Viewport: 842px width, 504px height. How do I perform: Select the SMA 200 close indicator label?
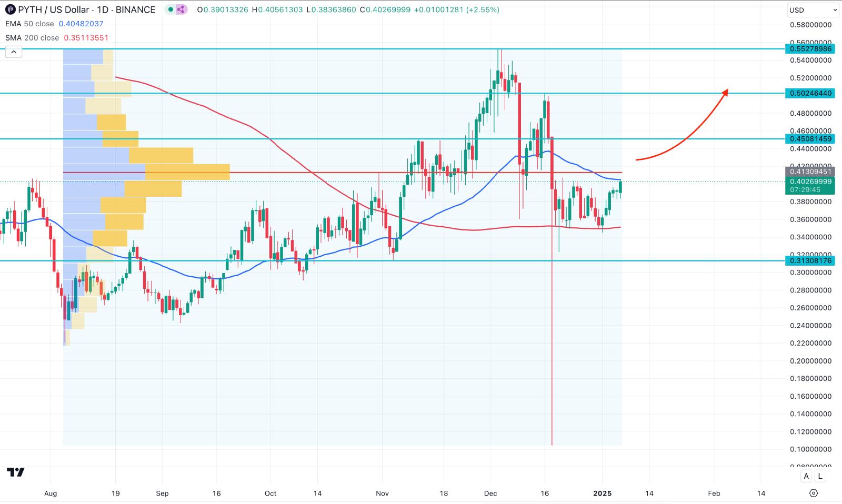32,38
